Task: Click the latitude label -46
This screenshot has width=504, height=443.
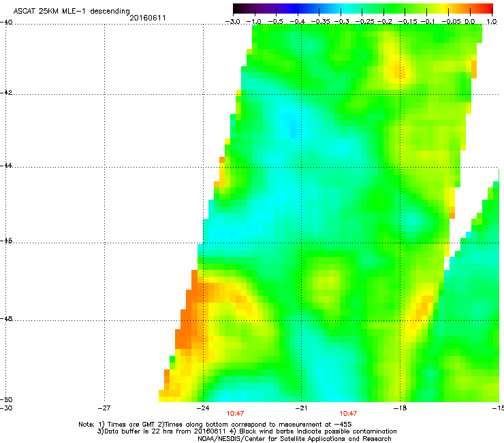Action: (6, 241)
